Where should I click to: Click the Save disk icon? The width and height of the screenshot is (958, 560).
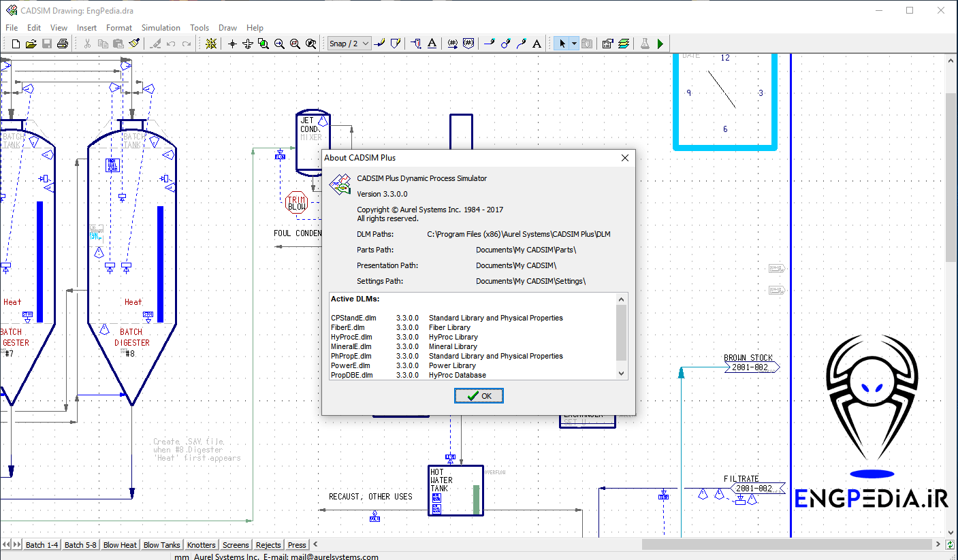(x=47, y=44)
